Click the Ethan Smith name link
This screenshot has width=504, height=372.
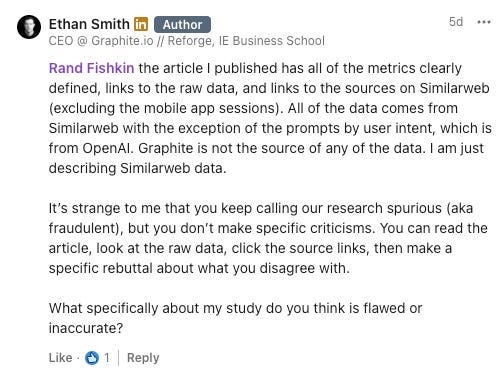point(89,24)
